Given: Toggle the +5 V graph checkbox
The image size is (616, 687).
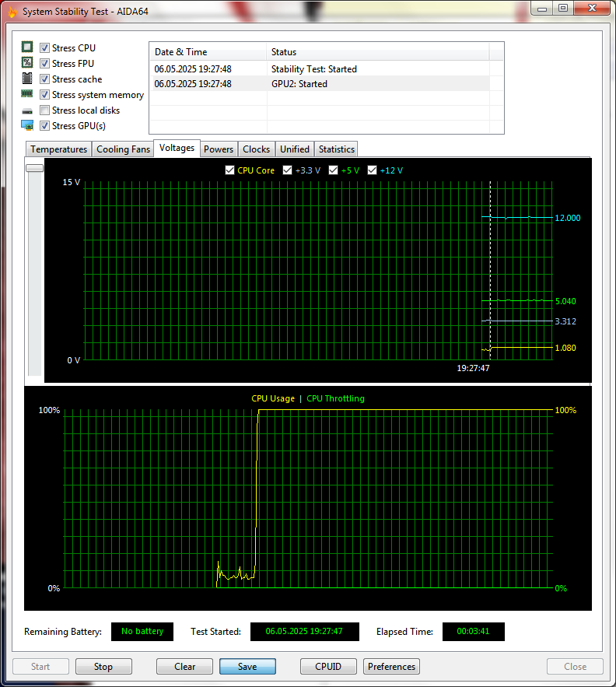Looking at the screenshot, I should pyautogui.click(x=334, y=170).
